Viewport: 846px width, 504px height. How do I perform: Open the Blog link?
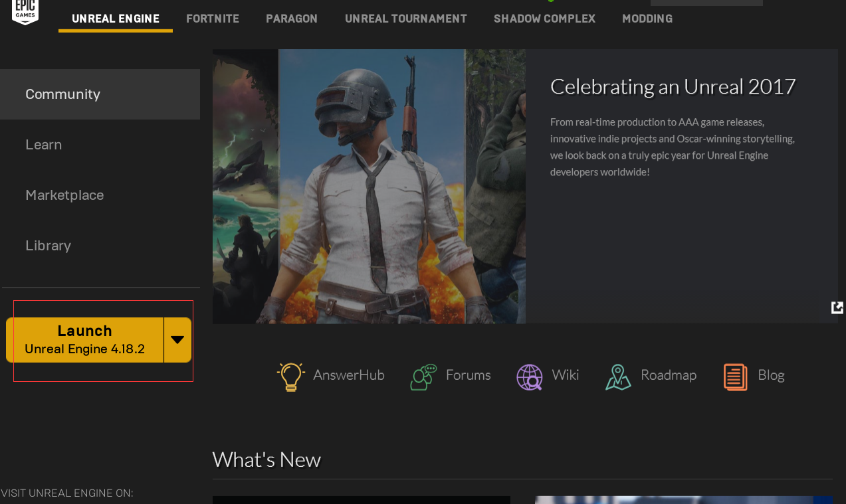(x=772, y=375)
